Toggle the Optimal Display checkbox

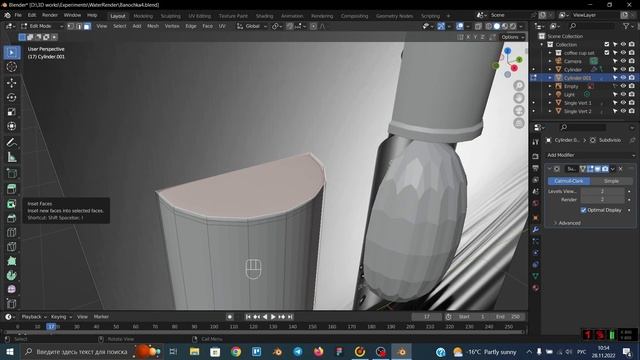(x=583, y=210)
